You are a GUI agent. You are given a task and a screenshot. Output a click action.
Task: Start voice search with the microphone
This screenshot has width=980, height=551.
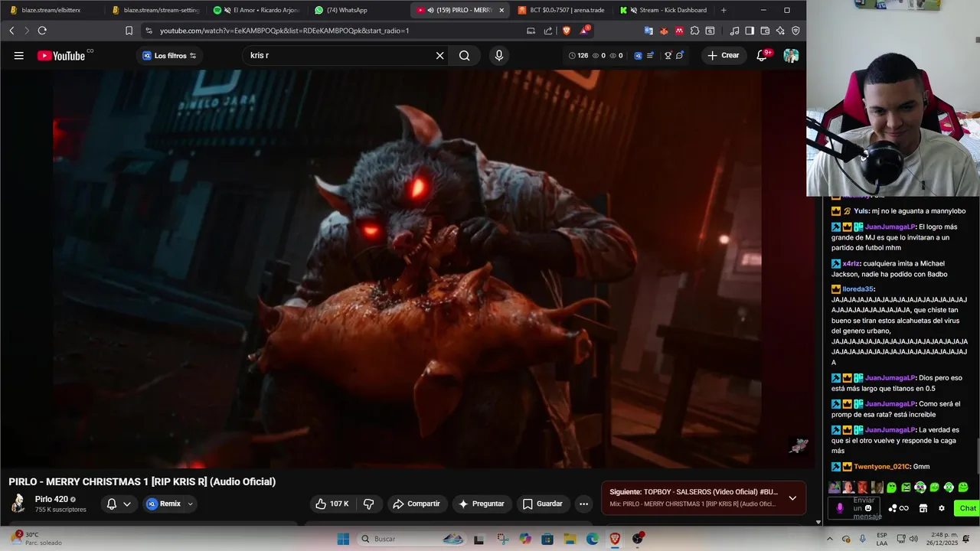tap(499, 55)
